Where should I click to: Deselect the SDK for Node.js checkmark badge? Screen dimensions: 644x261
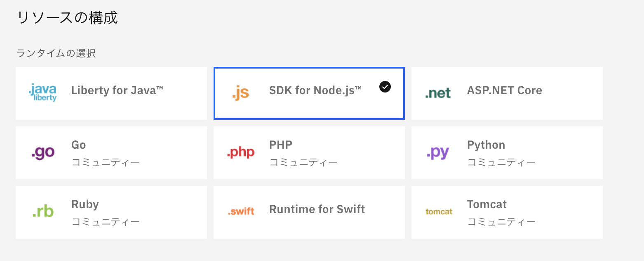click(385, 87)
